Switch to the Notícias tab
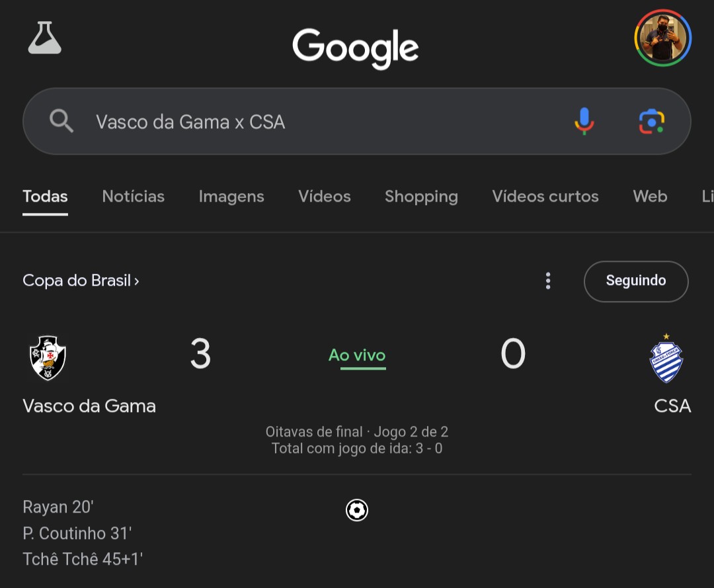This screenshot has width=714, height=588. (134, 196)
